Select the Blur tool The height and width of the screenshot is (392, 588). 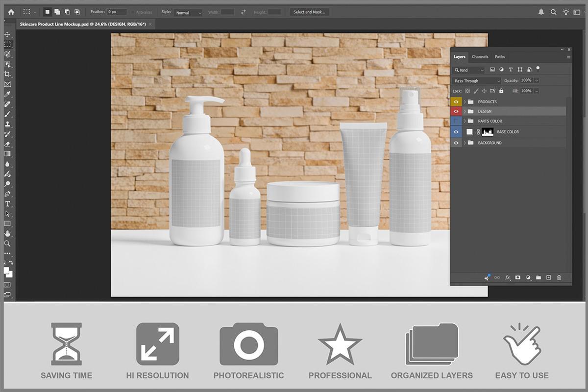click(x=7, y=164)
